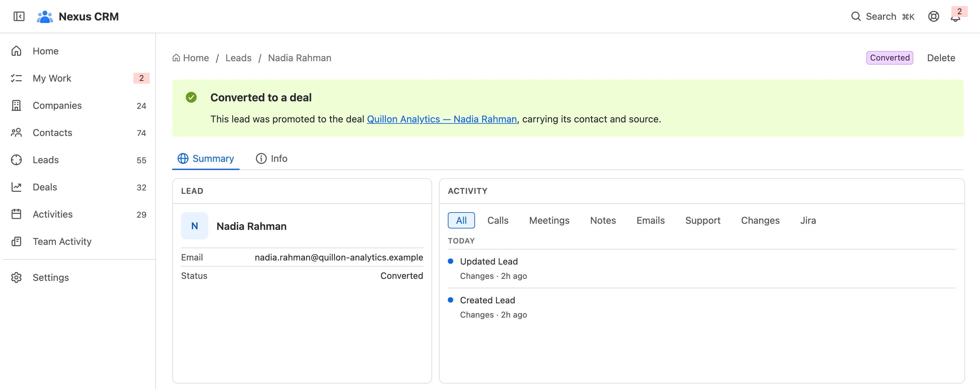Open notifications bell with badge 2
Viewport: 980px width, 389px height.
click(955, 16)
